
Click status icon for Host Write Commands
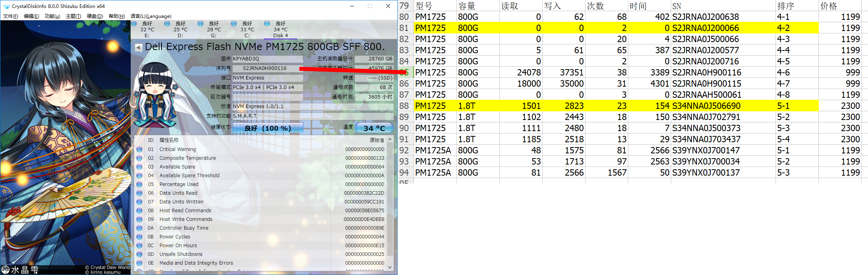click(x=139, y=219)
